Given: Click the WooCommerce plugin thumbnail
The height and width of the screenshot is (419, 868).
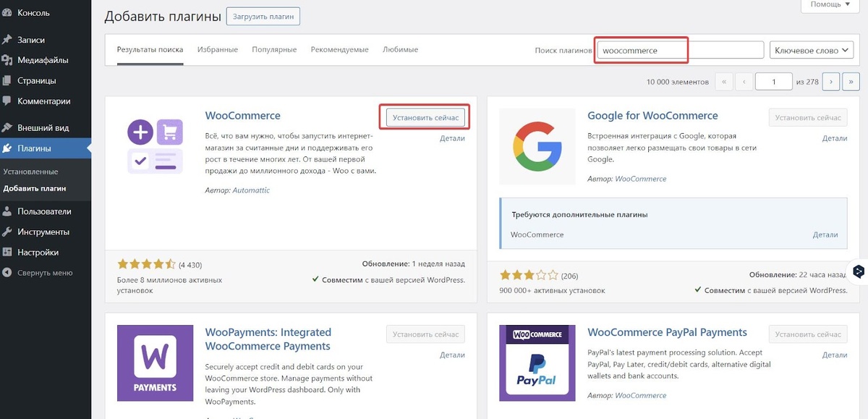Looking at the screenshot, I should [155, 147].
